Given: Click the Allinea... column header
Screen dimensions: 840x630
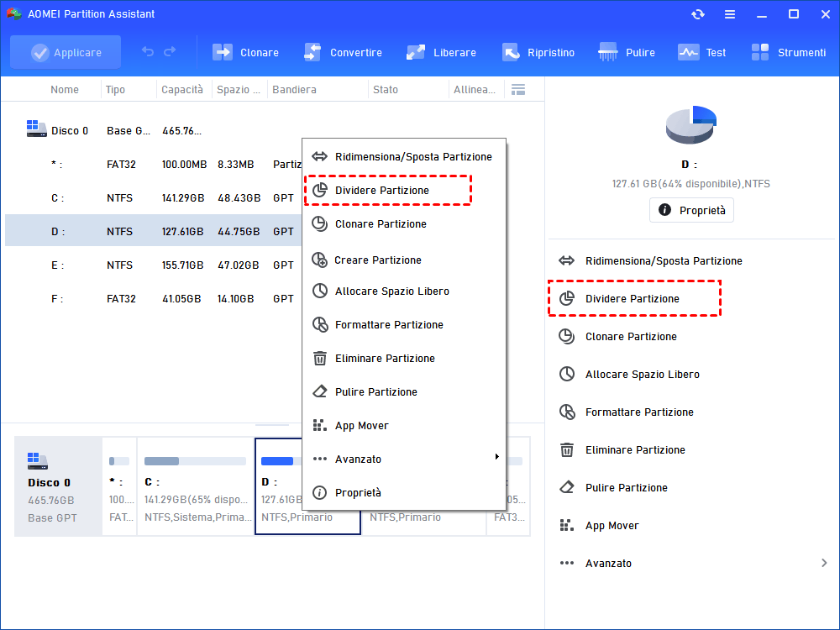Looking at the screenshot, I should tap(475, 90).
